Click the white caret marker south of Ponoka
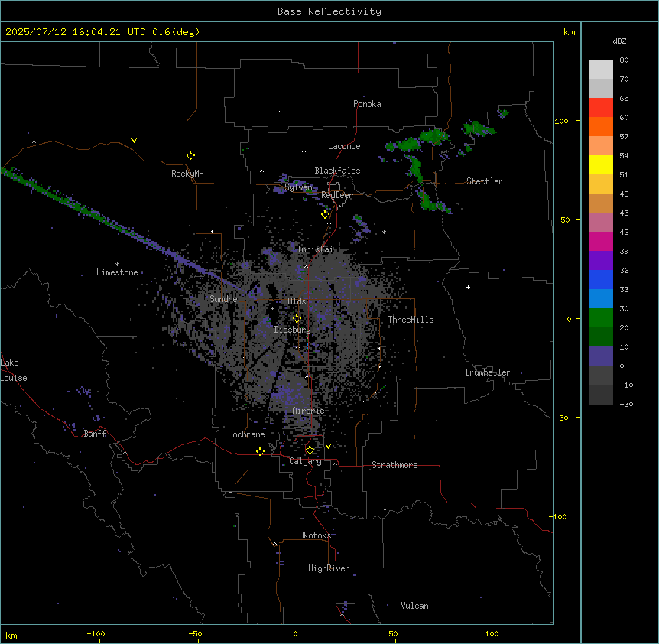This screenshot has height=644, width=659. (x=280, y=112)
